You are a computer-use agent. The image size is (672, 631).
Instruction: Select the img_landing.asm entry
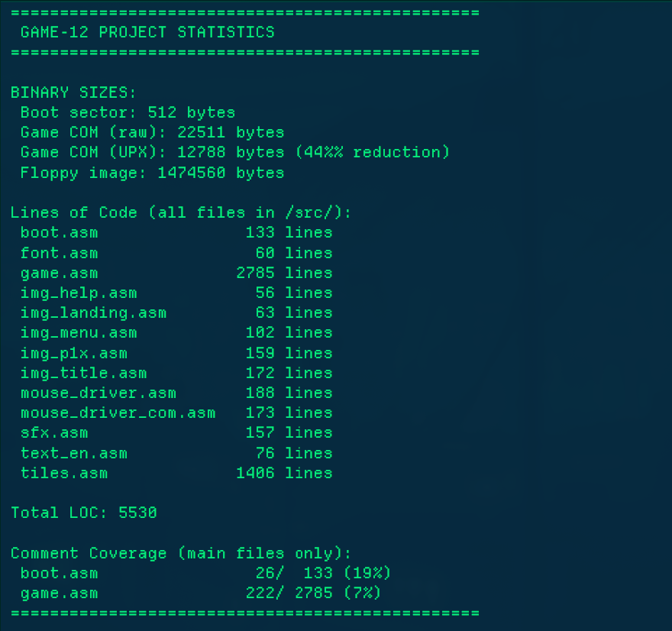[93, 312]
